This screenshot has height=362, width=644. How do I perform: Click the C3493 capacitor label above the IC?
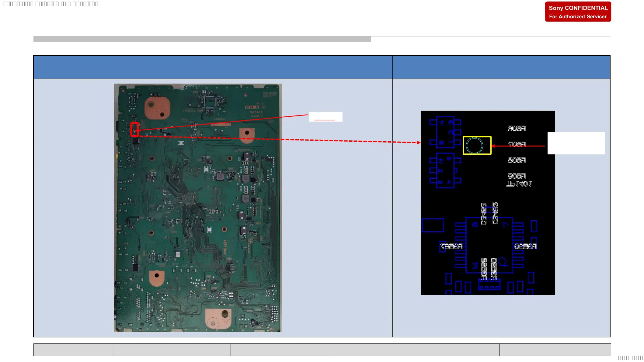click(484, 214)
